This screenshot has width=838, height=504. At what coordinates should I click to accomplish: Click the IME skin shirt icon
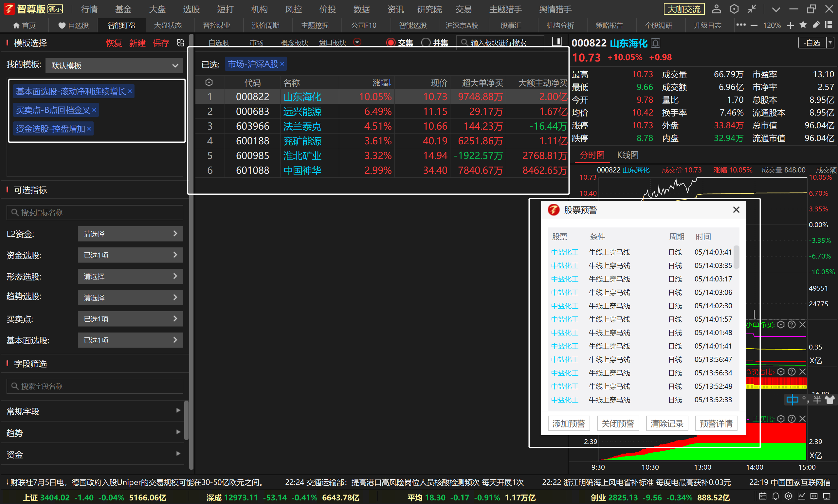pos(830,400)
